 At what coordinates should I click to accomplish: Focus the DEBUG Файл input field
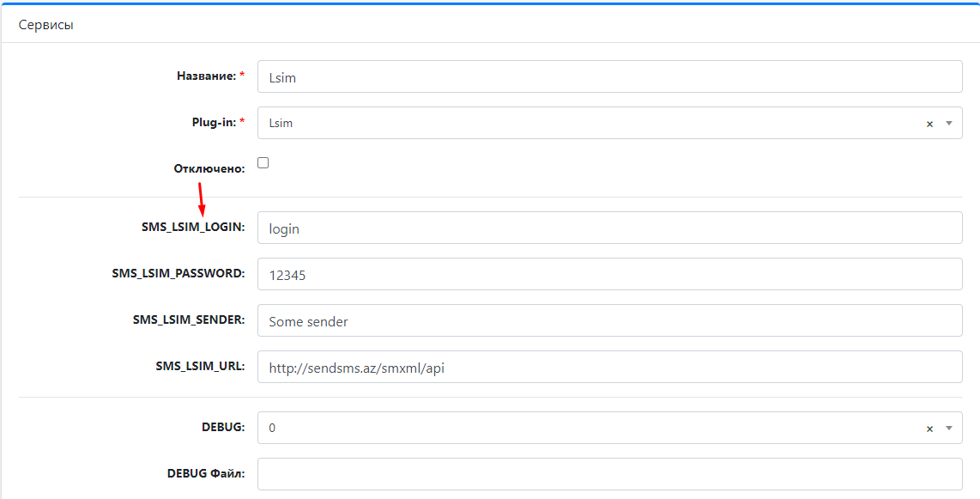click(x=609, y=474)
